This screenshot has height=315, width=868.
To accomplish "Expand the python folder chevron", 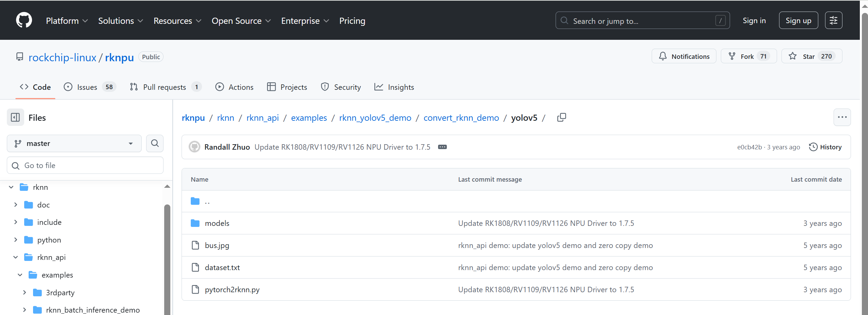I will (16, 240).
